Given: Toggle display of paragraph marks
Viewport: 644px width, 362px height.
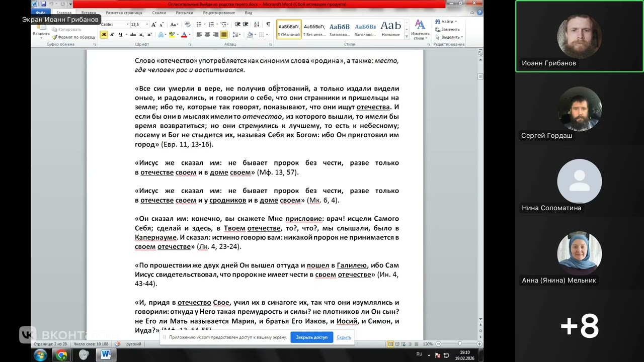Looking at the screenshot, I should (268, 24).
